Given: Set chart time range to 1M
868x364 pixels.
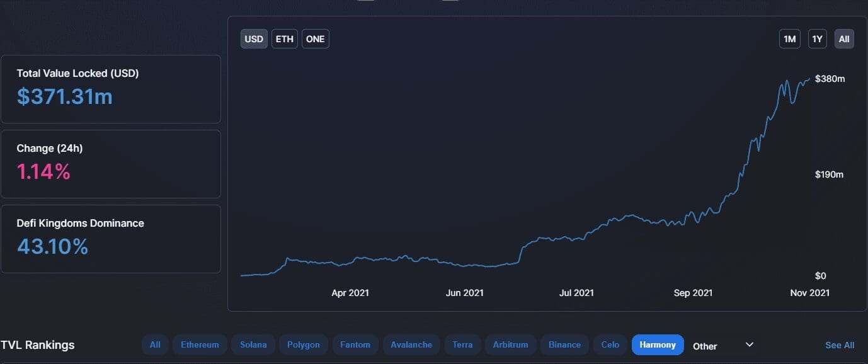Looking at the screenshot, I should pos(789,38).
